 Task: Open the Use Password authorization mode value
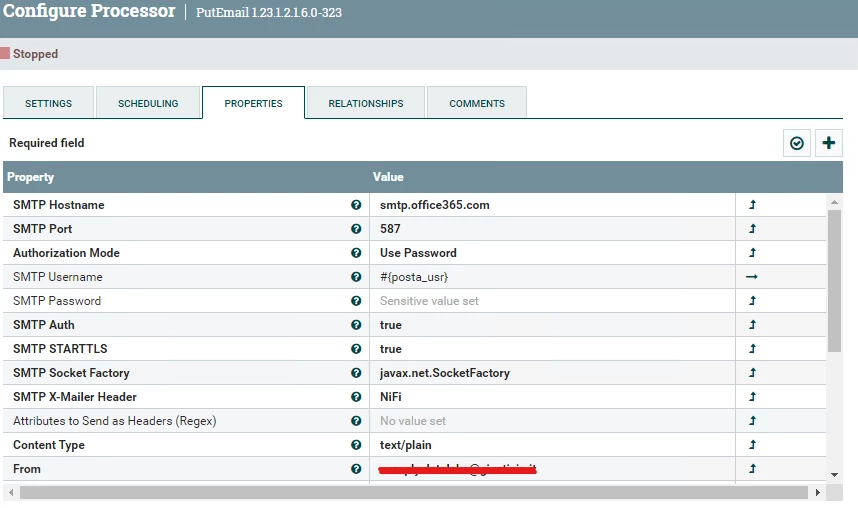point(552,253)
